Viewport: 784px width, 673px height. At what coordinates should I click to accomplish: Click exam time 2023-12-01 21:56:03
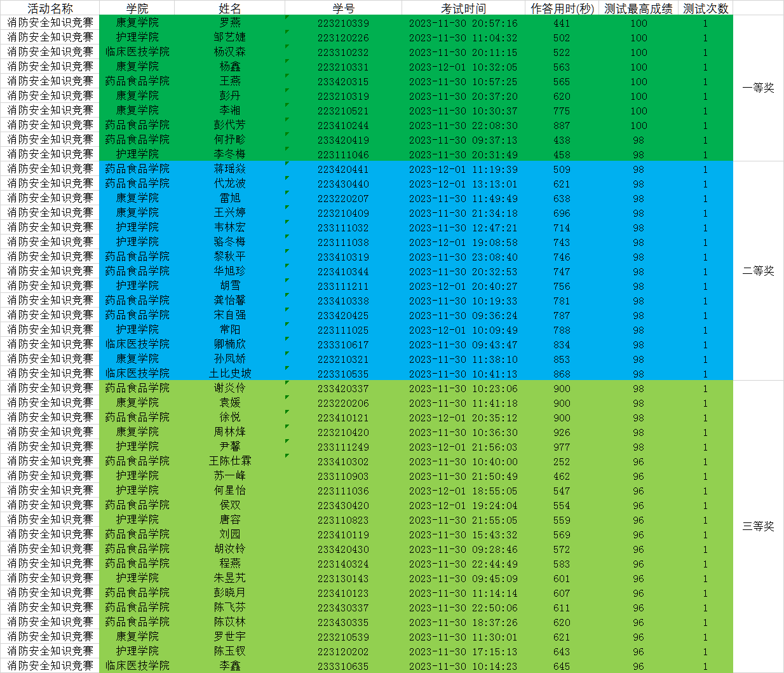[x=463, y=447]
